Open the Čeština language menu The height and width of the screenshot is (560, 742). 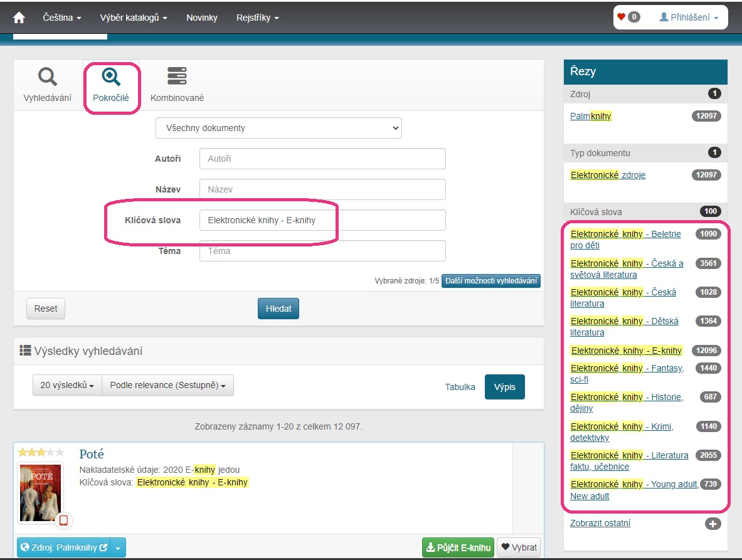(62, 18)
